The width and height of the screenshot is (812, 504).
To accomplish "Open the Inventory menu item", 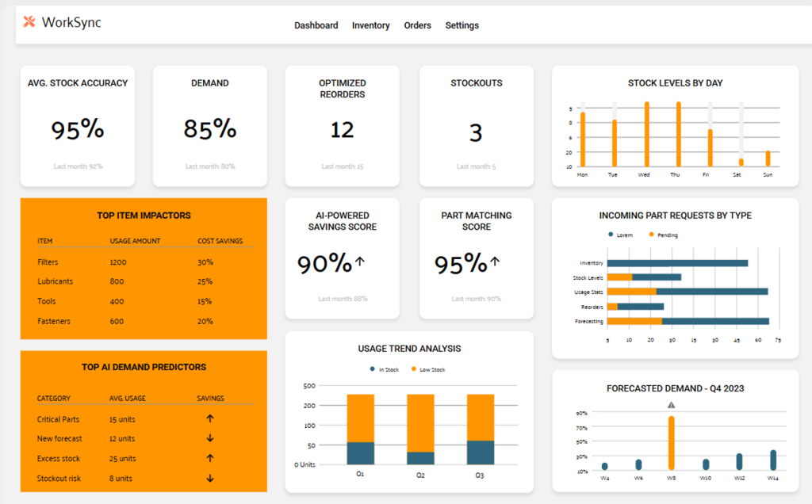I will [x=370, y=25].
